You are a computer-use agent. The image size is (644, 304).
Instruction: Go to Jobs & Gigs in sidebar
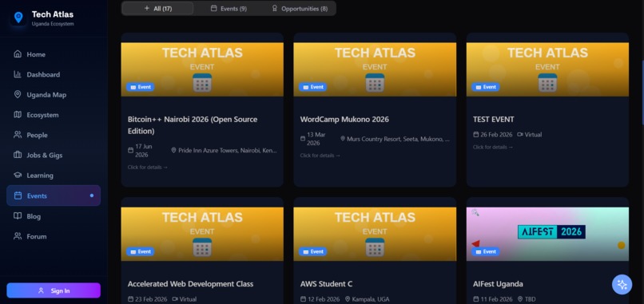(x=54, y=155)
